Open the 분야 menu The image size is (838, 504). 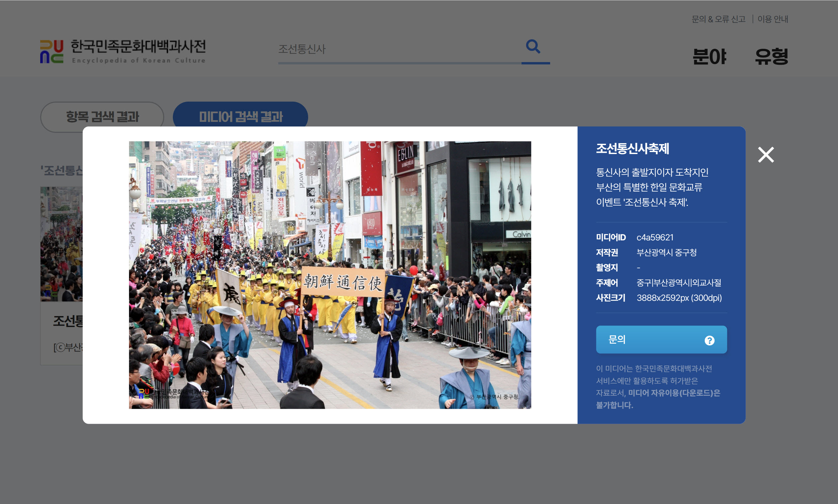point(709,56)
